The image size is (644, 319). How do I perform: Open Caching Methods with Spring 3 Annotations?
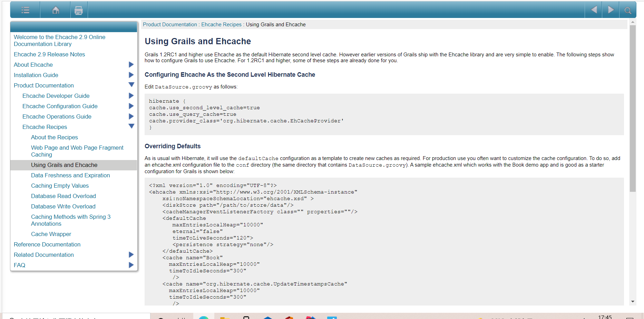(71, 220)
